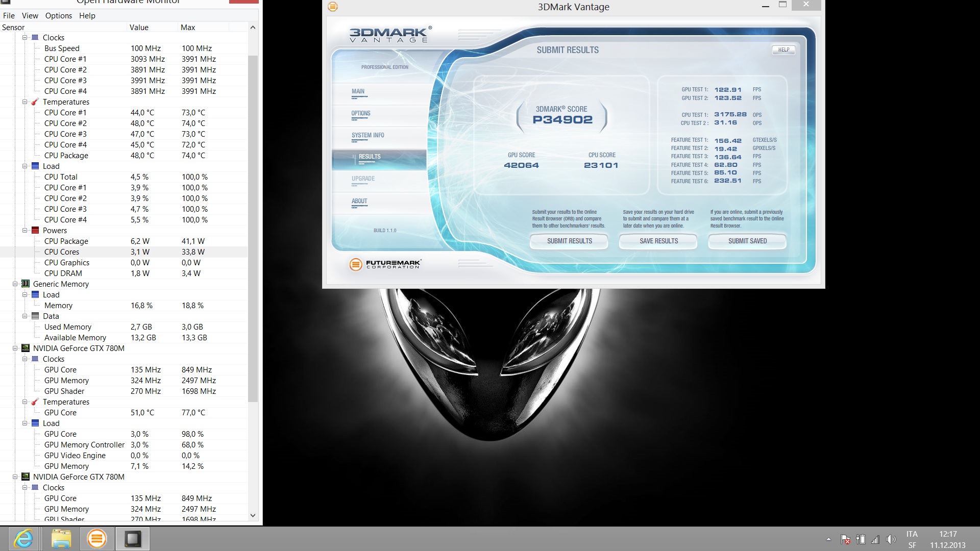Image resolution: width=980 pixels, height=551 pixels.
Task: Click the second NVIDIA GPU card icon
Action: [26, 477]
